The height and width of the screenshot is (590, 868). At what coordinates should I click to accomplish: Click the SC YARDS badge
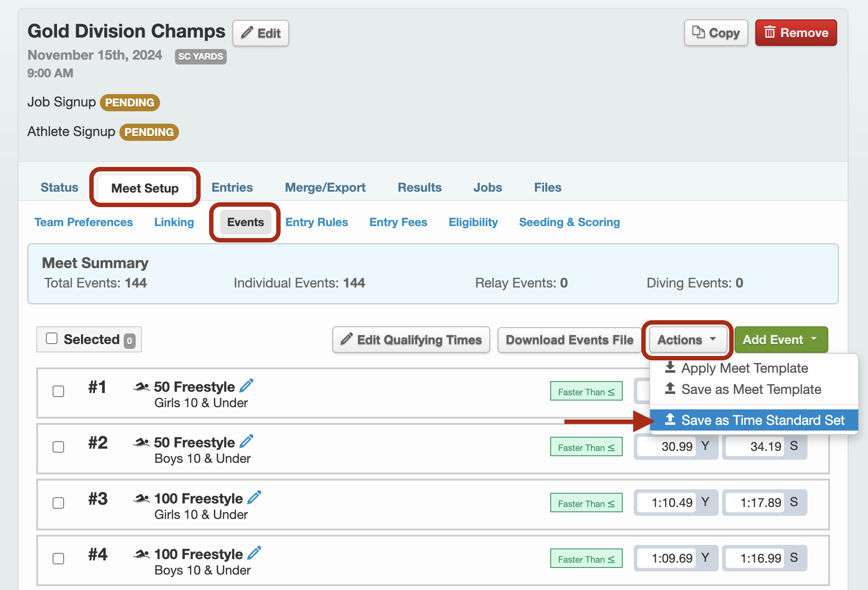[201, 57]
